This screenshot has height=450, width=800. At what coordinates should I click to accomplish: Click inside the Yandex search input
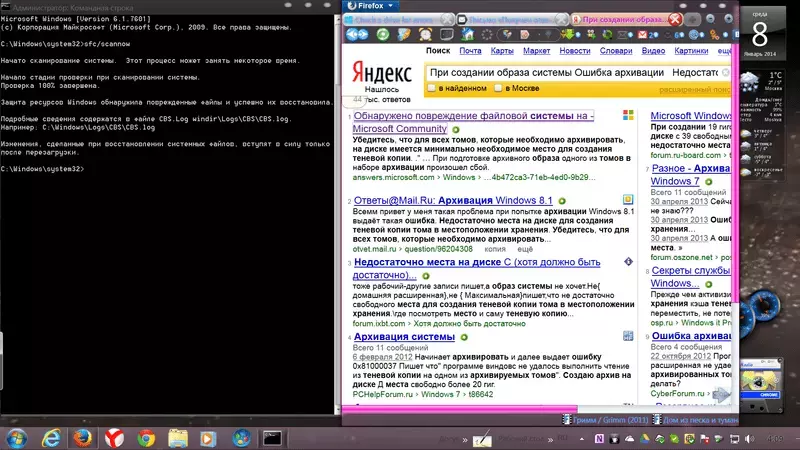573,72
